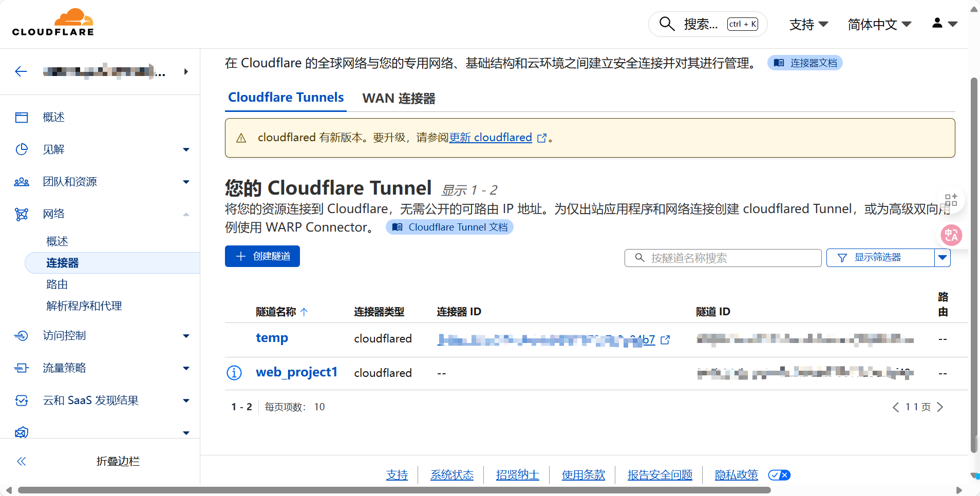Click the vertical scrollbar on the right
980x496 pixels.
[974, 265]
